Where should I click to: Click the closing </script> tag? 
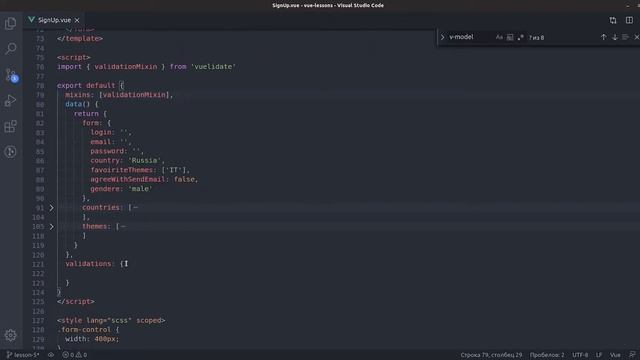[76, 301]
